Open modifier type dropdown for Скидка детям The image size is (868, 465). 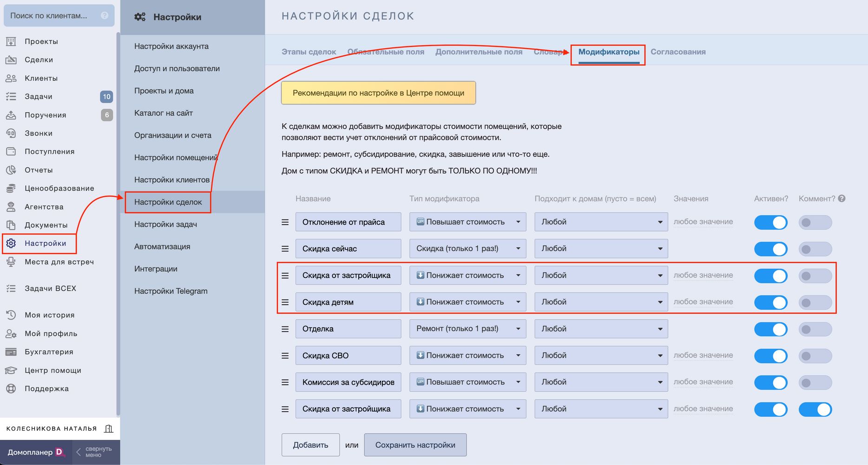[x=467, y=302]
